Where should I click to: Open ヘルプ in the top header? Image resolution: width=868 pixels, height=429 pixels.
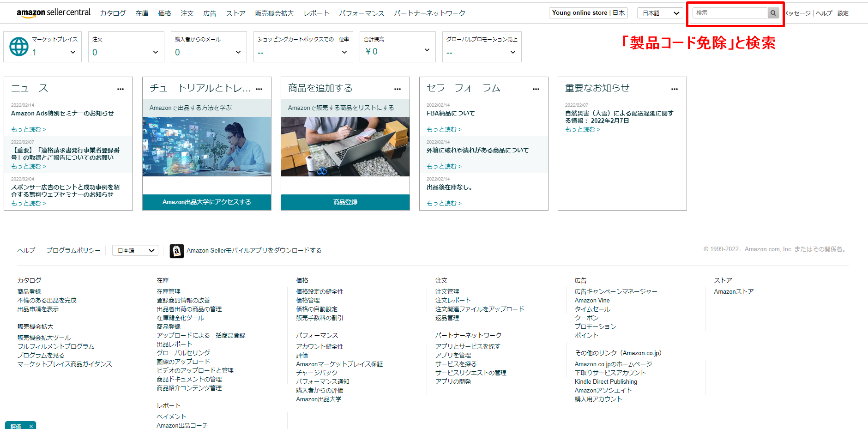tap(824, 13)
